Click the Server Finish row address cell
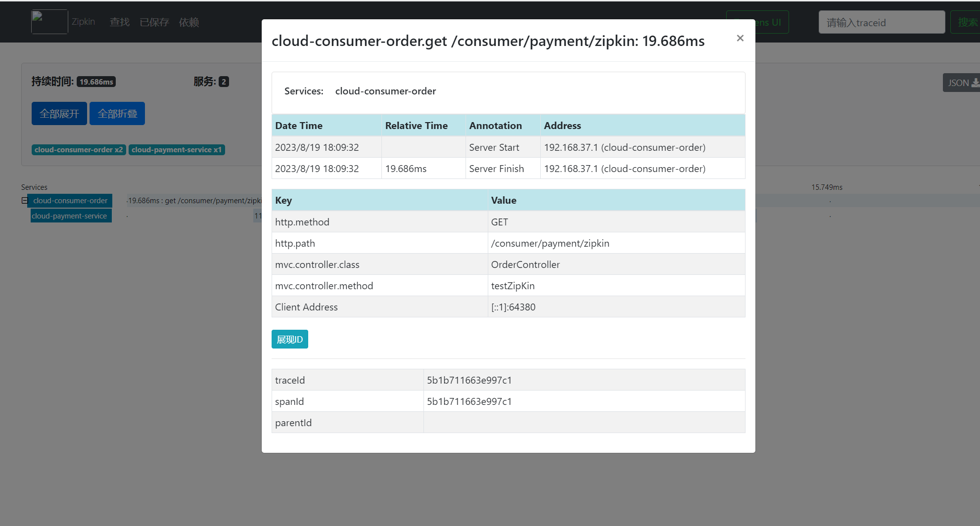The width and height of the screenshot is (980, 526). tap(643, 169)
